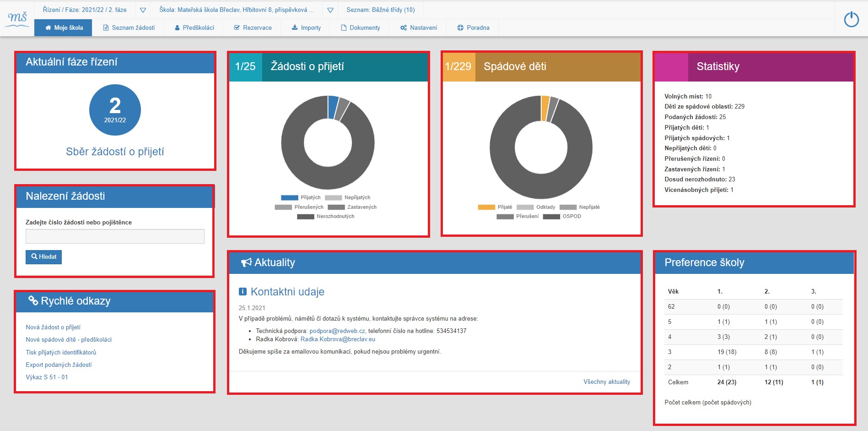The image size is (868, 431).
Task: Click the 1/25 counter badge
Action: click(245, 66)
